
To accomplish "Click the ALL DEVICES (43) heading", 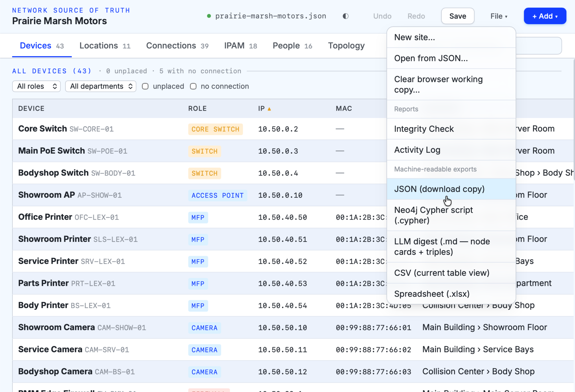I will [52, 71].
